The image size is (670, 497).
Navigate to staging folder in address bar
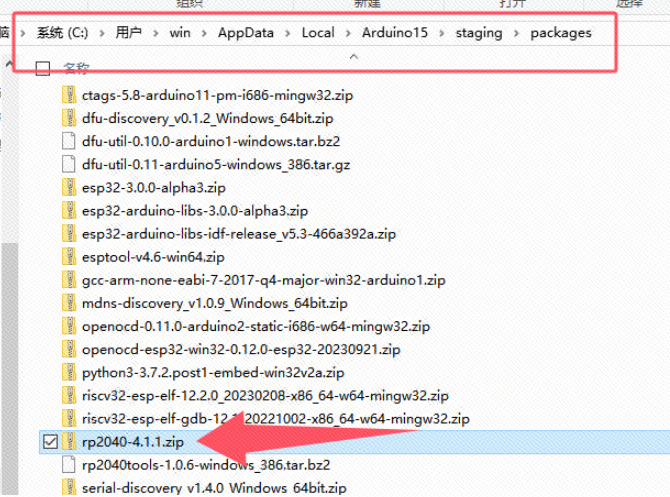(479, 32)
